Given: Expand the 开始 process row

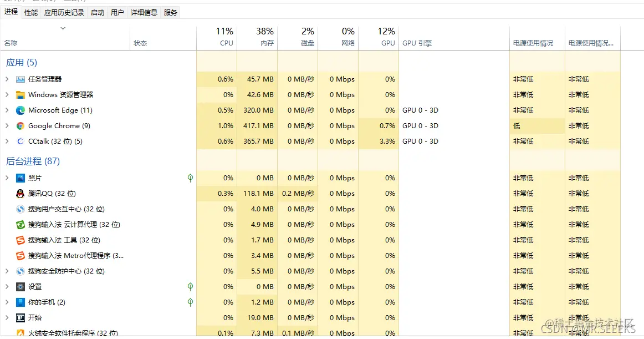Looking at the screenshot, I should click(x=7, y=318).
